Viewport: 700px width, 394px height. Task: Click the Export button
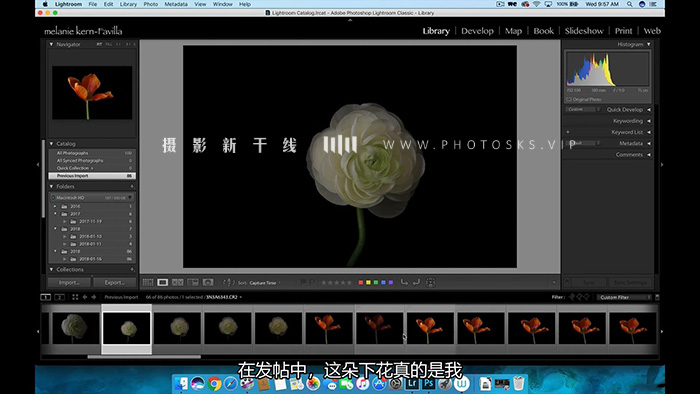[x=115, y=282]
